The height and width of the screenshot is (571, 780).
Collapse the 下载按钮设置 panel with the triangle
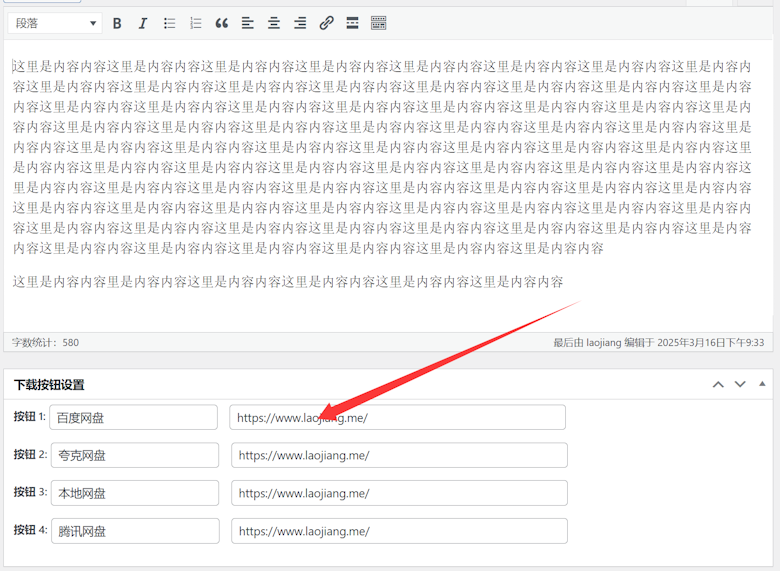tap(762, 384)
